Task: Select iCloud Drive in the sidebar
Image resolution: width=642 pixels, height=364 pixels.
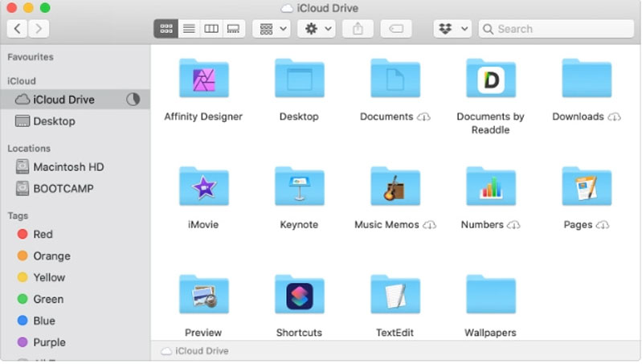Action: pos(76,100)
